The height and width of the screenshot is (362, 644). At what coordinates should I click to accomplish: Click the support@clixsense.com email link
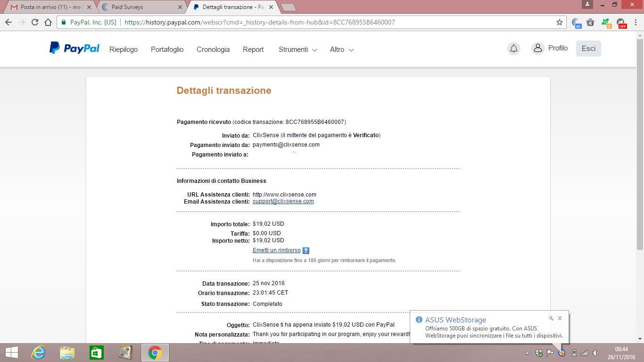coord(283,201)
